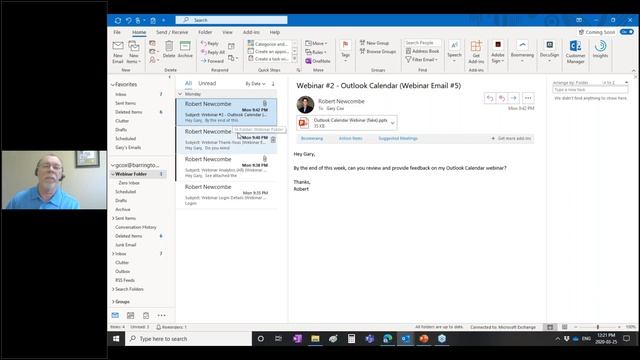
Task: Show more navigation options ellipsis
Action: (x=162, y=315)
